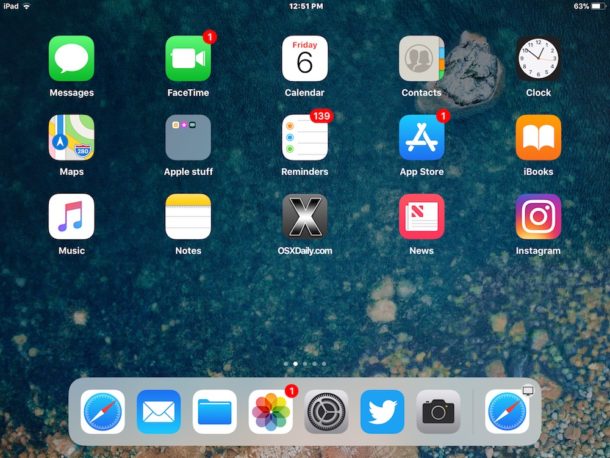
Task: Tap the App Store label text
Action: [422, 172]
